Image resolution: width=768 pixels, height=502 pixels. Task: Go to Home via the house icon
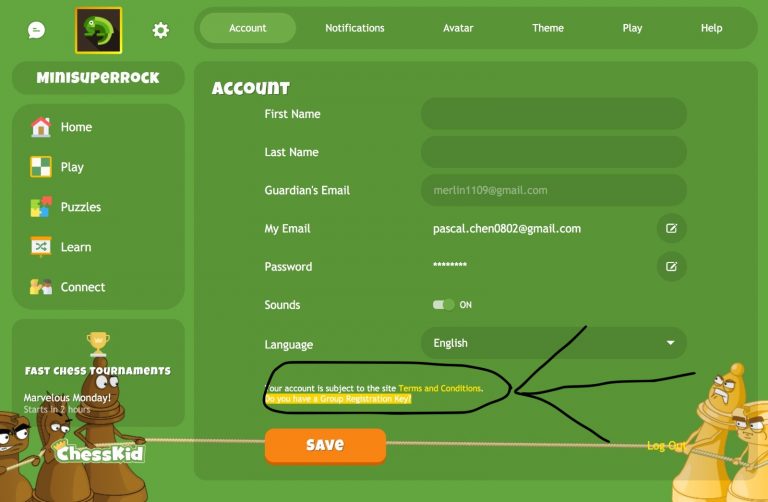click(41, 127)
